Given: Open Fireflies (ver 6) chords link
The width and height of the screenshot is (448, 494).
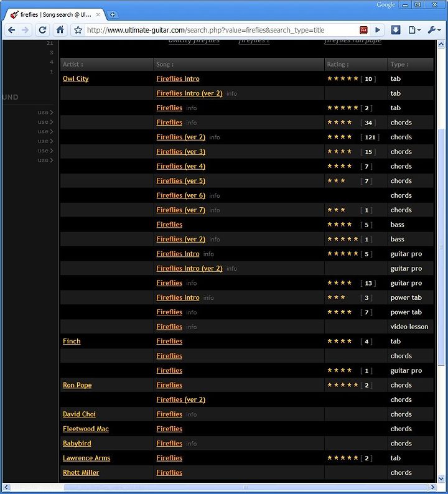Looking at the screenshot, I should (180, 195).
